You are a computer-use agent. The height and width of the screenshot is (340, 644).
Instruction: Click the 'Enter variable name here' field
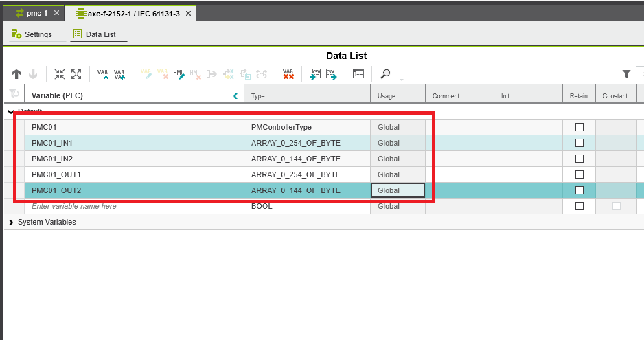[x=74, y=206]
